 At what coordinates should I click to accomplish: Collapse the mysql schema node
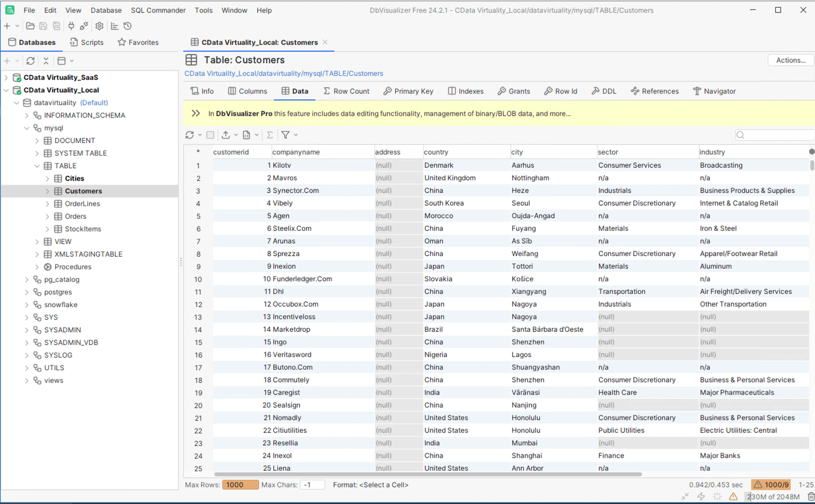point(27,128)
